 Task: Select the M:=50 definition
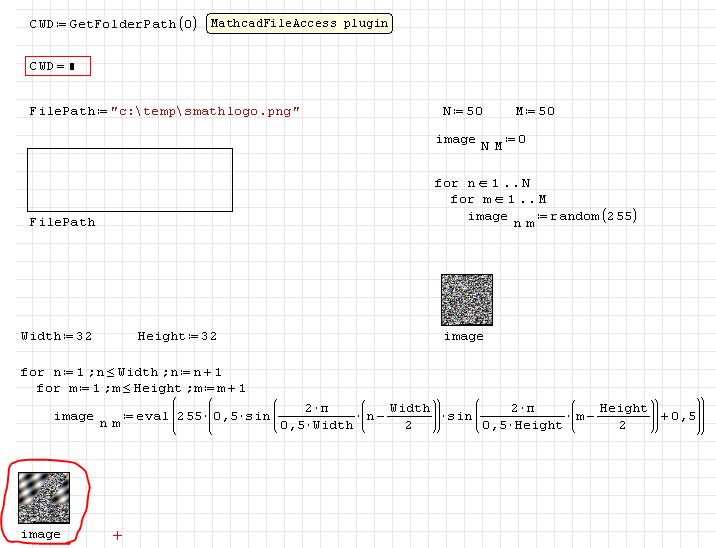click(535, 111)
